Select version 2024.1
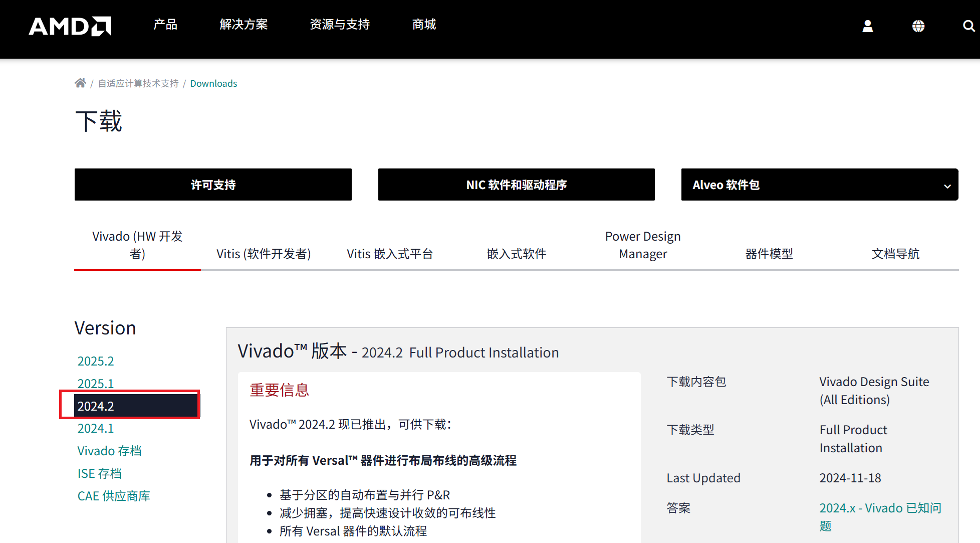This screenshot has height=543, width=980. pos(96,428)
